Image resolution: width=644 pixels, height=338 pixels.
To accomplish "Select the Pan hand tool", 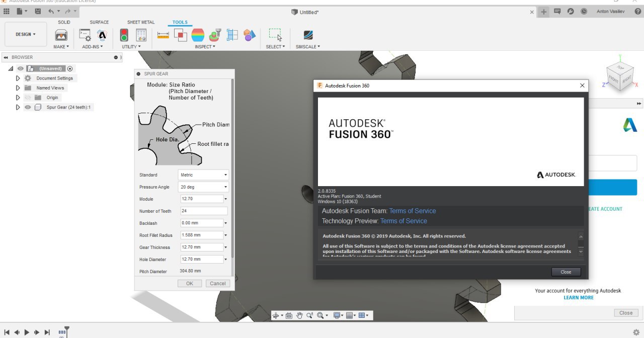I will (x=299, y=315).
